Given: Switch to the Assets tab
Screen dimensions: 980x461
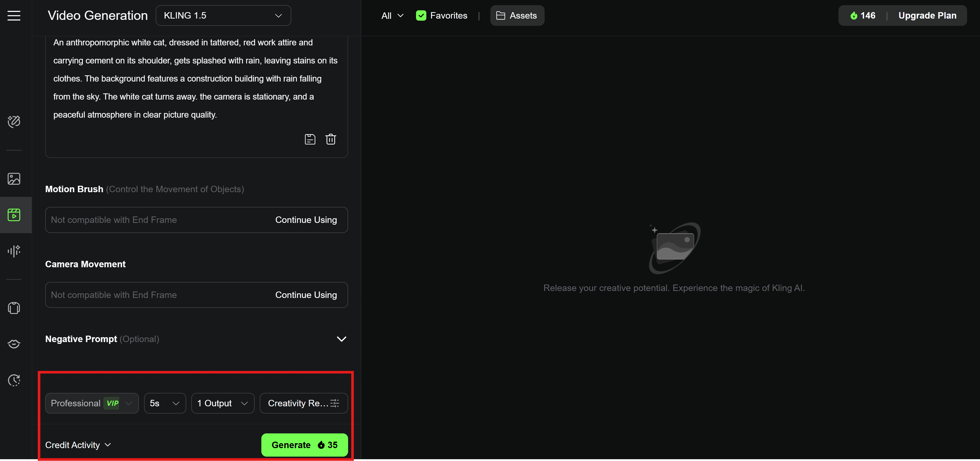Looking at the screenshot, I should coord(517,15).
